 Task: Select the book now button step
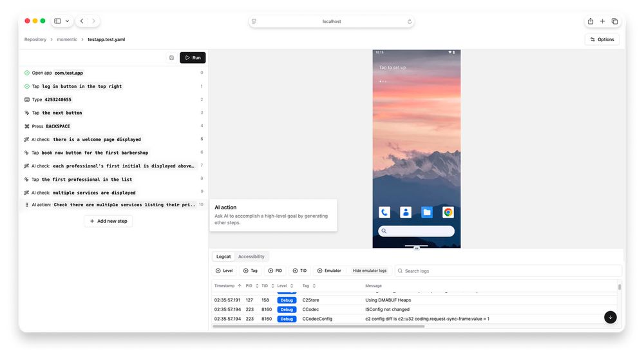tap(114, 153)
